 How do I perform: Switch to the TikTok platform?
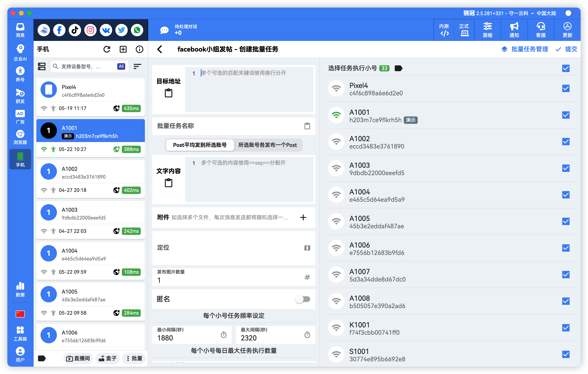pos(75,30)
